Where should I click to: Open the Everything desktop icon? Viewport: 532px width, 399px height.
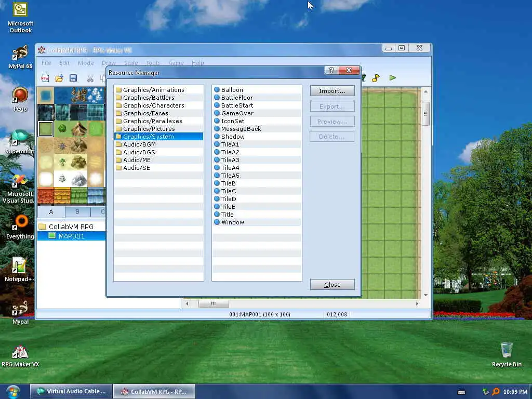(x=20, y=227)
